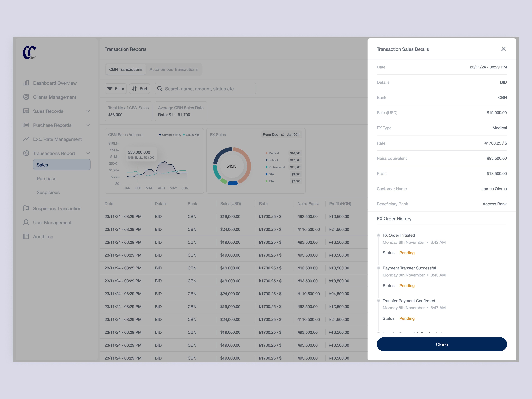Image resolution: width=532 pixels, height=399 pixels.
Task: Expand the Sales Records chevron
Action: (x=88, y=111)
